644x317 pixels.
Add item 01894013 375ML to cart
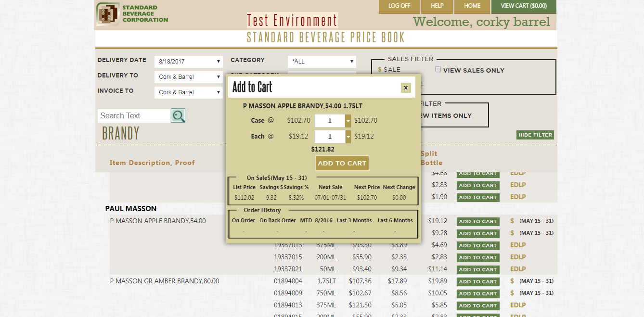477,306
